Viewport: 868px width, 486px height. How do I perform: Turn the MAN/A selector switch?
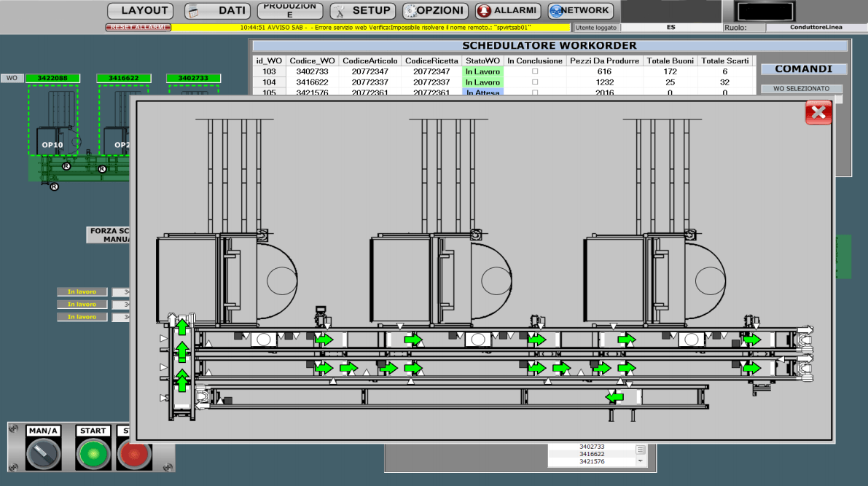coord(42,453)
